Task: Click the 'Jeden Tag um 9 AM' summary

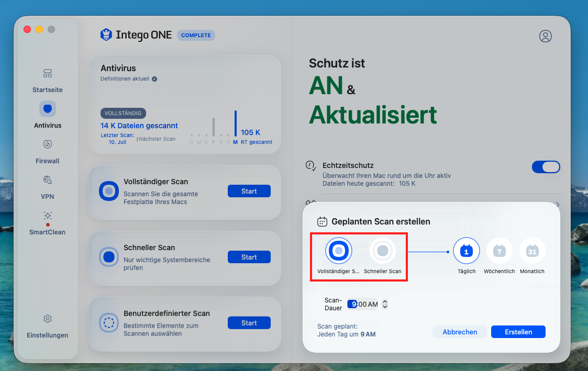Action: (x=347, y=334)
